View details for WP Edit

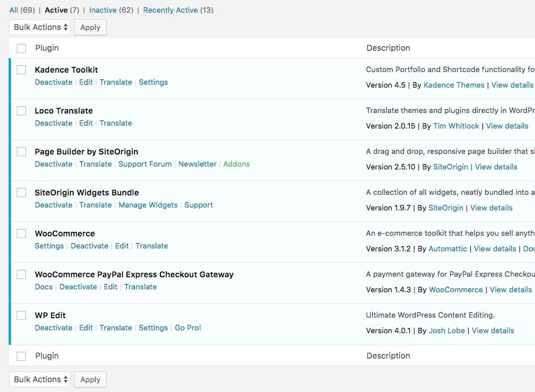pos(493,330)
